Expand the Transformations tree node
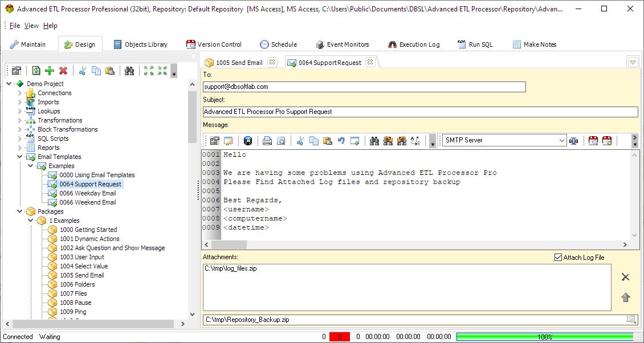This screenshot has height=343, width=644. (19, 120)
